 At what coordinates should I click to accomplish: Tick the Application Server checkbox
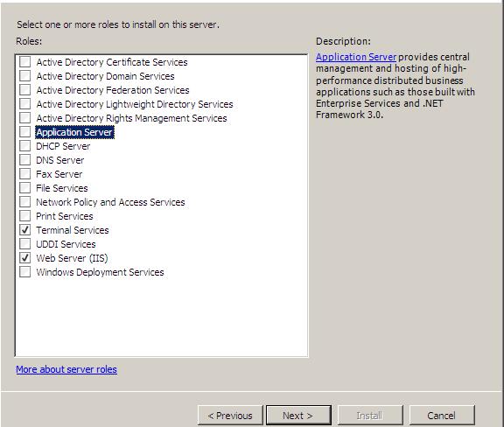tap(25, 132)
